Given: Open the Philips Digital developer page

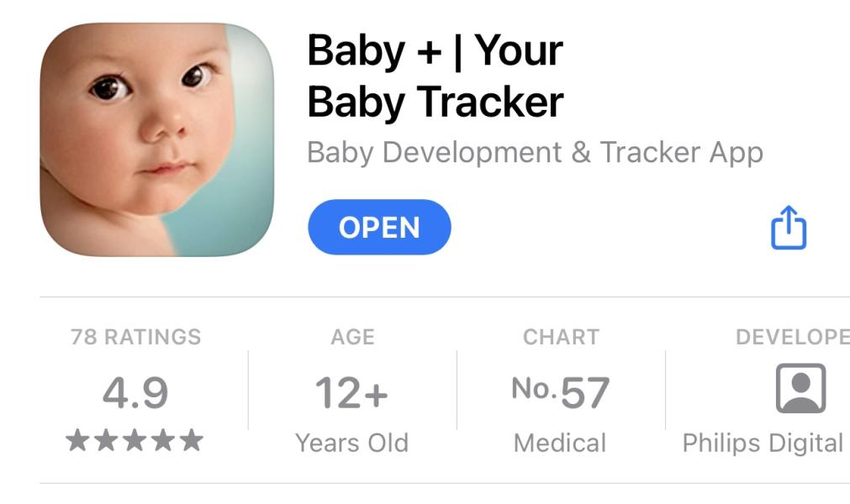Looking at the screenshot, I should coord(763,443).
